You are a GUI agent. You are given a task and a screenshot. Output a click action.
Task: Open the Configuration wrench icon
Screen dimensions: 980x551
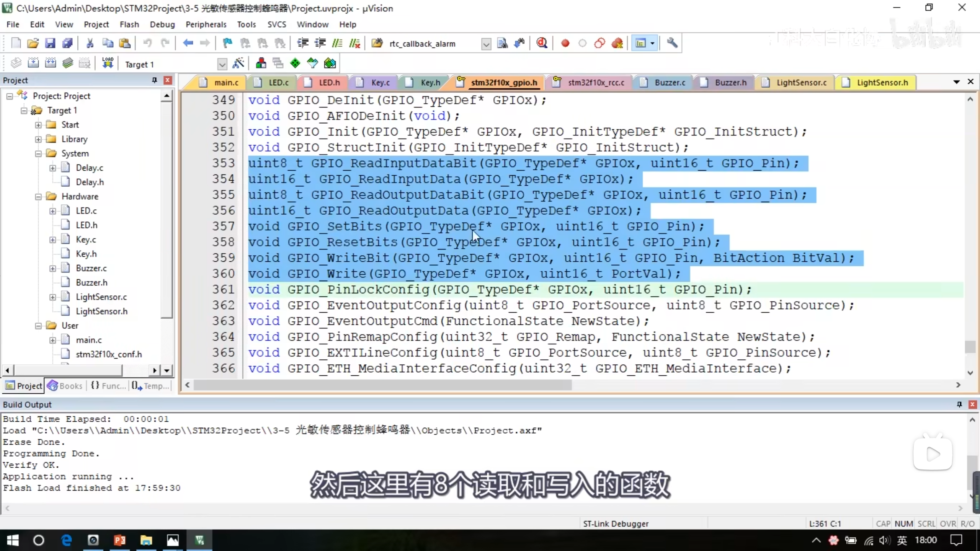tap(672, 43)
